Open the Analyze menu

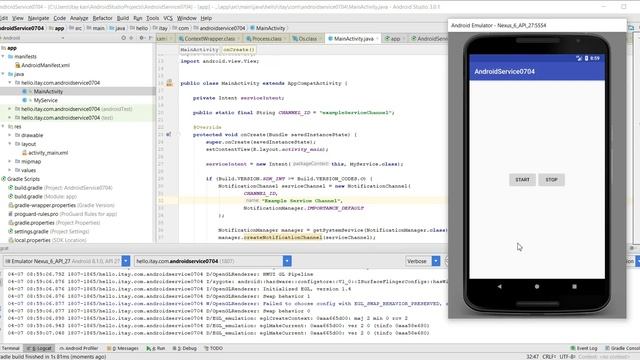(79, 18)
